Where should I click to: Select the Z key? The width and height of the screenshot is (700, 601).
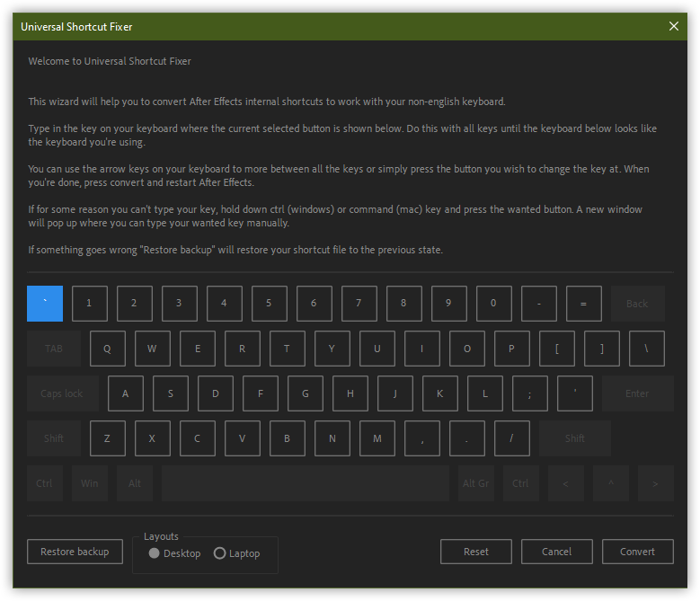pyautogui.click(x=108, y=438)
